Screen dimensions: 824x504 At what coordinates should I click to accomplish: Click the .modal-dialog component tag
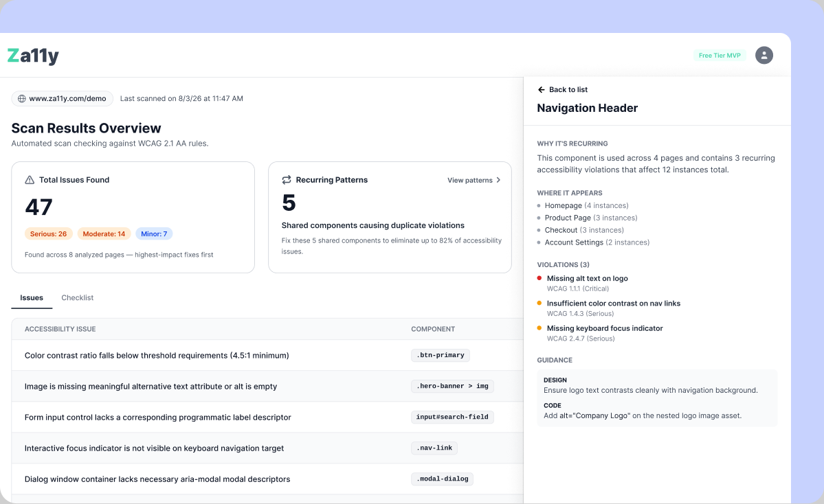[x=443, y=479]
